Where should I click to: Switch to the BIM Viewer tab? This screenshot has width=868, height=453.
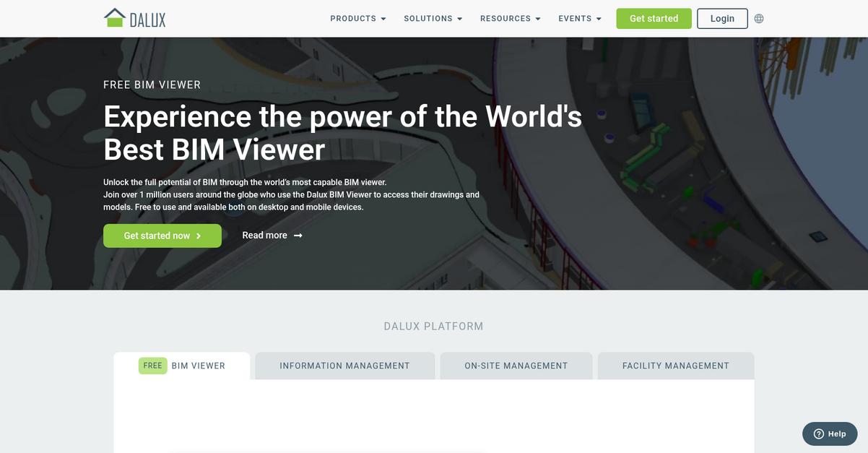tap(182, 366)
